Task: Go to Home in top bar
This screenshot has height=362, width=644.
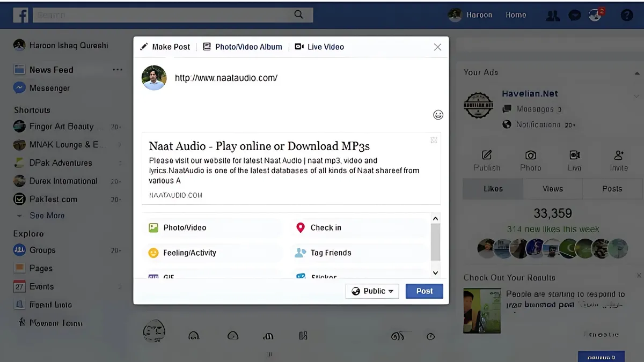Action: click(x=516, y=15)
